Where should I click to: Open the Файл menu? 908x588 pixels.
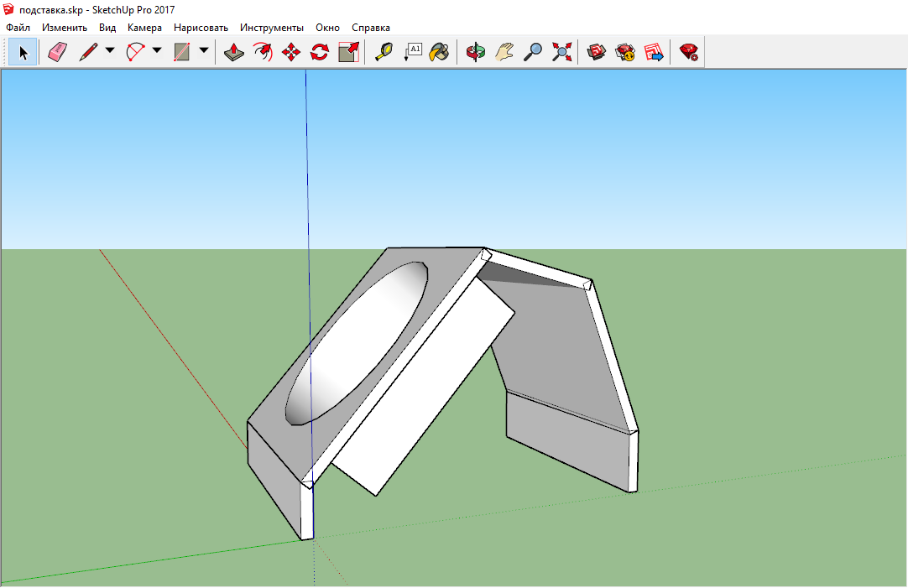tap(18, 28)
